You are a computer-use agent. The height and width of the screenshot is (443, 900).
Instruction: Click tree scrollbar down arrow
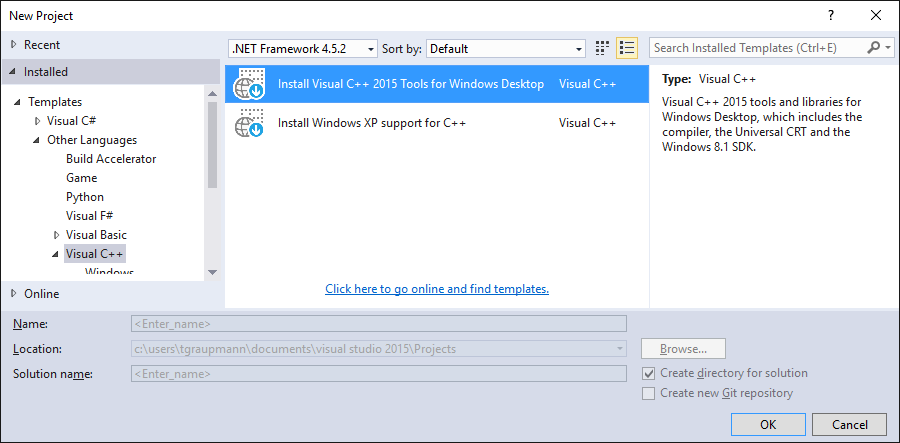pos(212,272)
